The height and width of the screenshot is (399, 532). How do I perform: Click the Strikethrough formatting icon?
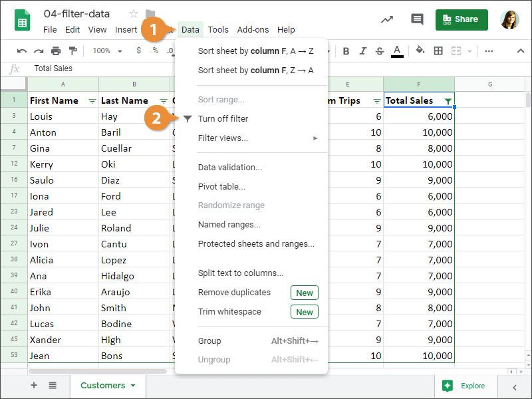[x=379, y=51]
